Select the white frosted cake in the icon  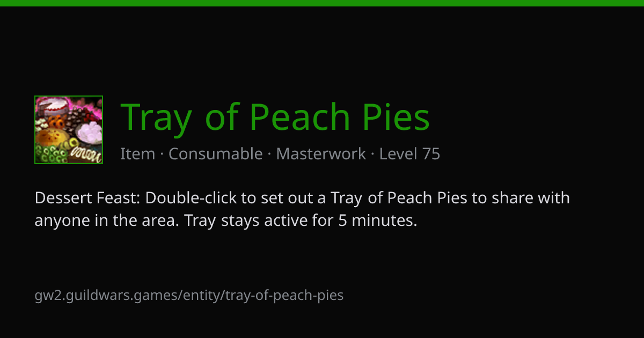pyautogui.click(x=54, y=107)
